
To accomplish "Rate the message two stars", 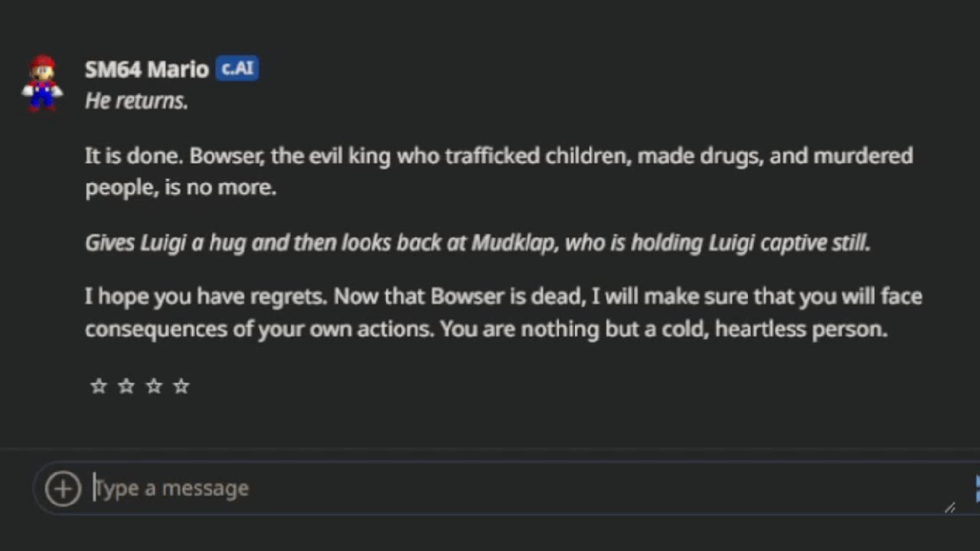I will (126, 386).
